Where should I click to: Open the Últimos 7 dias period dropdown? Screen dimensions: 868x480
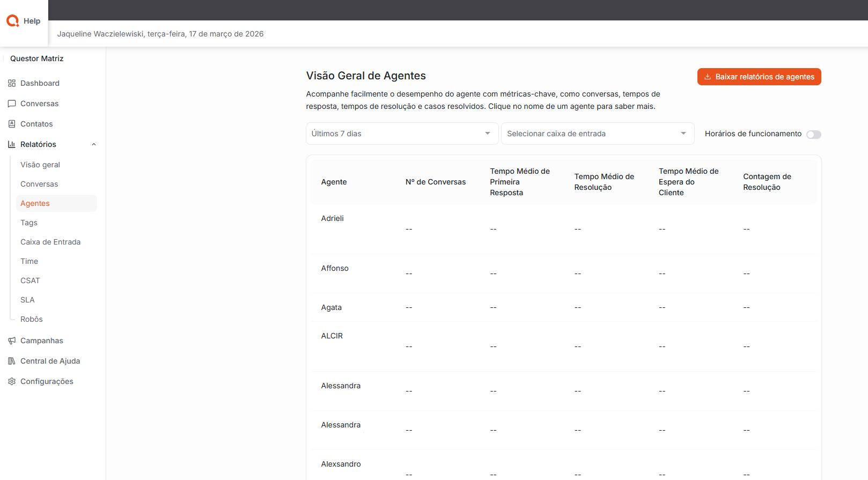[x=401, y=134]
